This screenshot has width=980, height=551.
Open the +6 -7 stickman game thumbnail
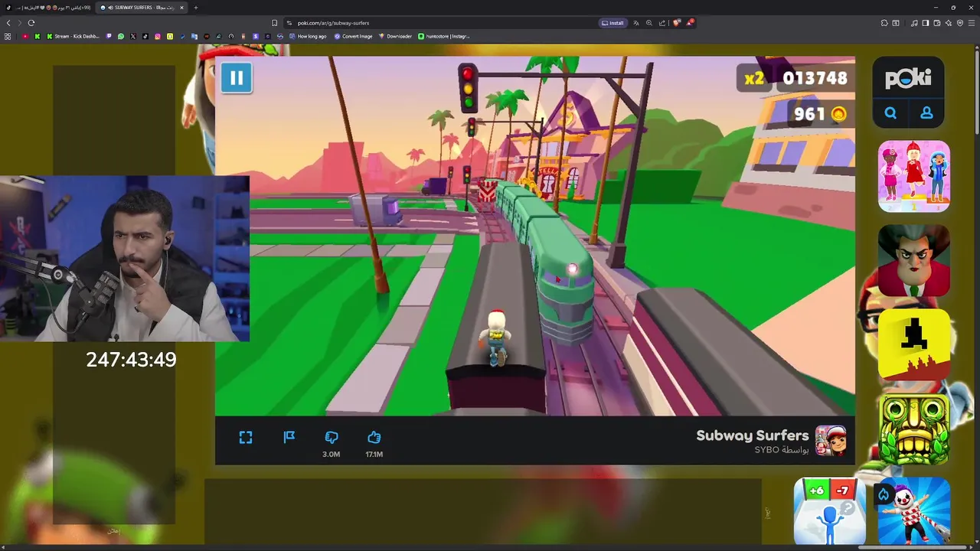pos(830,511)
